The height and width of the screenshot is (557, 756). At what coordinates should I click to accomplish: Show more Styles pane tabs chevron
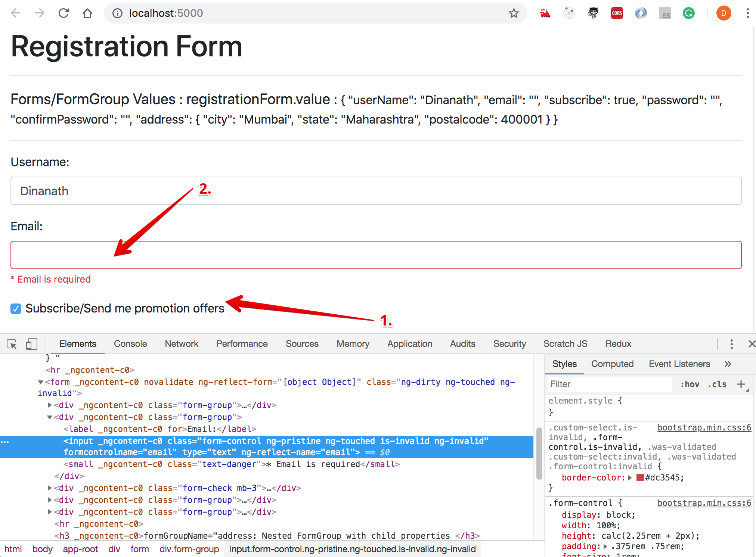pyautogui.click(x=728, y=364)
